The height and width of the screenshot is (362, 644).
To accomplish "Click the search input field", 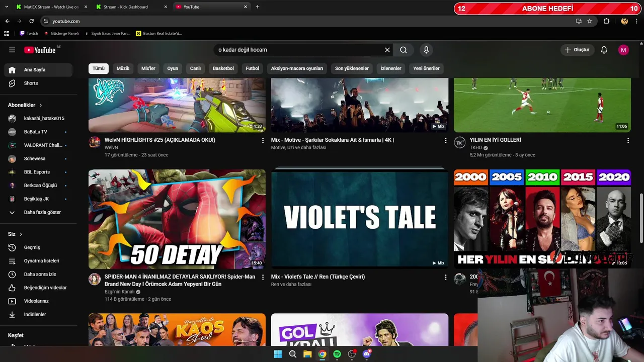I will pos(299,50).
